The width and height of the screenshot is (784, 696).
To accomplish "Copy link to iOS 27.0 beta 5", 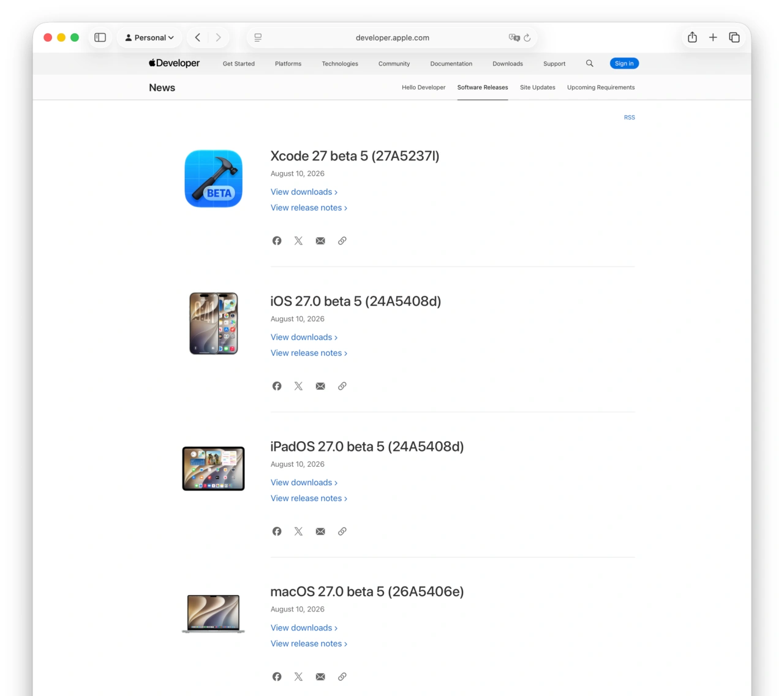I will 342,386.
